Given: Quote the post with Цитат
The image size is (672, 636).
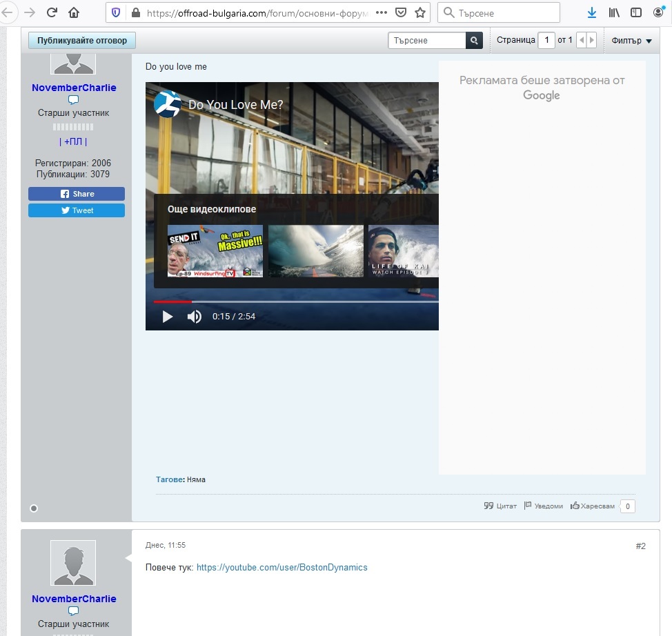Looking at the screenshot, I should pos(500,506).
